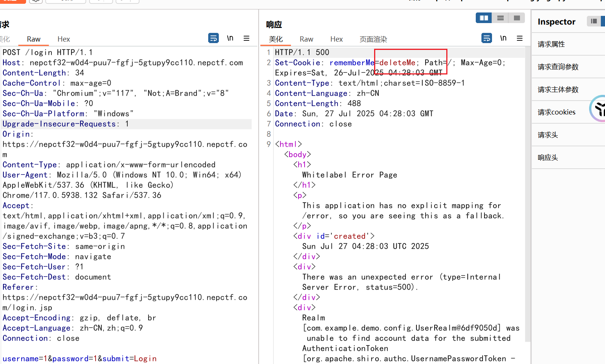Open the response 页面渲染 tab
Screen dimensions: 605x364
pyautogui.click(x=373, y=39)
